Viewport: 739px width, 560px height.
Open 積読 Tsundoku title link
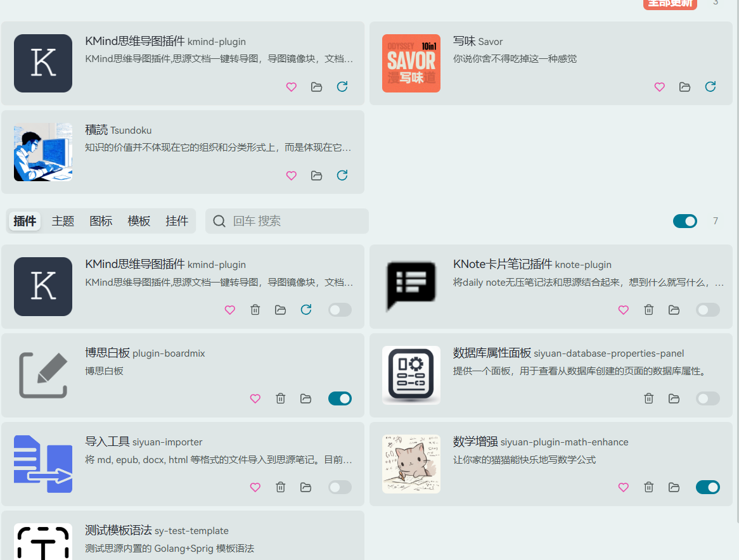(119, 130)
